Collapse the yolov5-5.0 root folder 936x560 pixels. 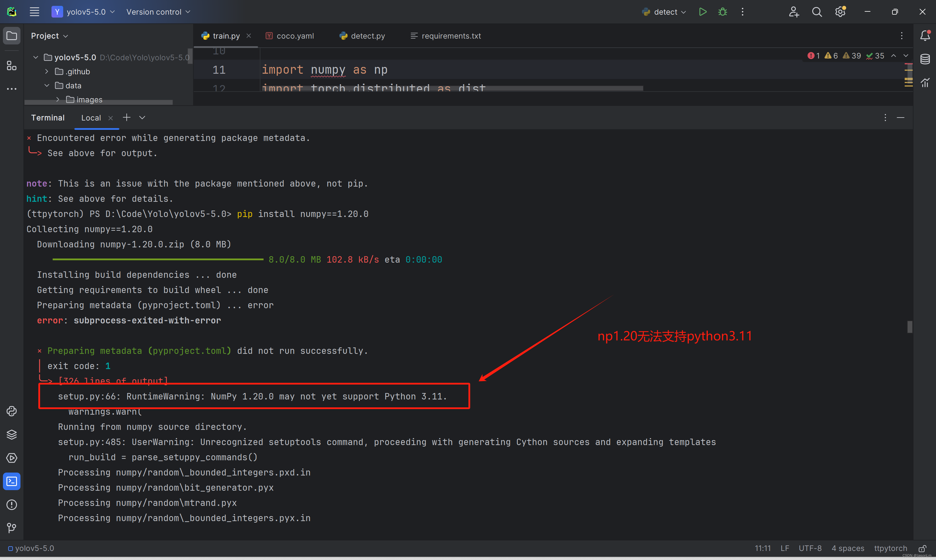[35, 57]
